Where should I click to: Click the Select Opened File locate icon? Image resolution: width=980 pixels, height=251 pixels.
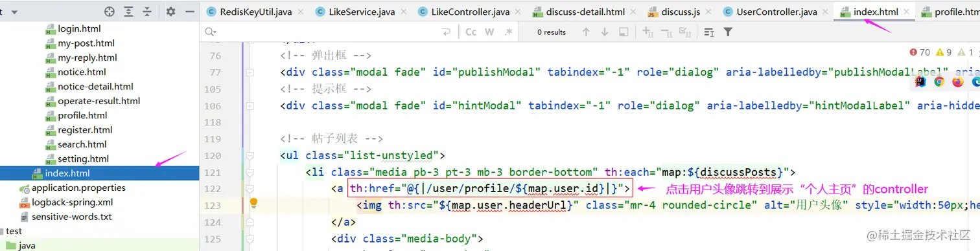(x=110, y=12)
